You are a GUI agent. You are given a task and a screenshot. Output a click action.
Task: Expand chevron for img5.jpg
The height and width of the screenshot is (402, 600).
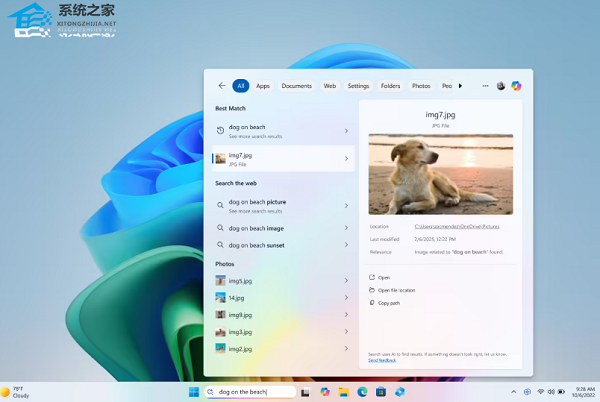(x=346, y=280)
